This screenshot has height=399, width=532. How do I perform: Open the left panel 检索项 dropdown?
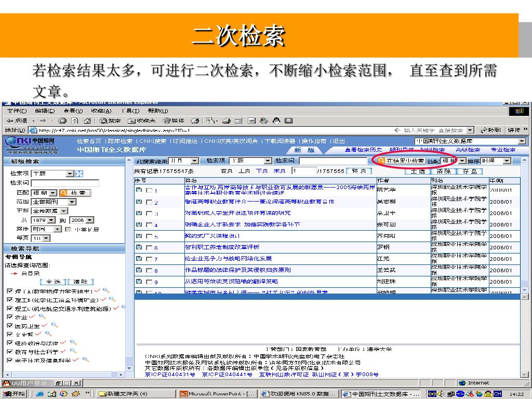(52, 174)
